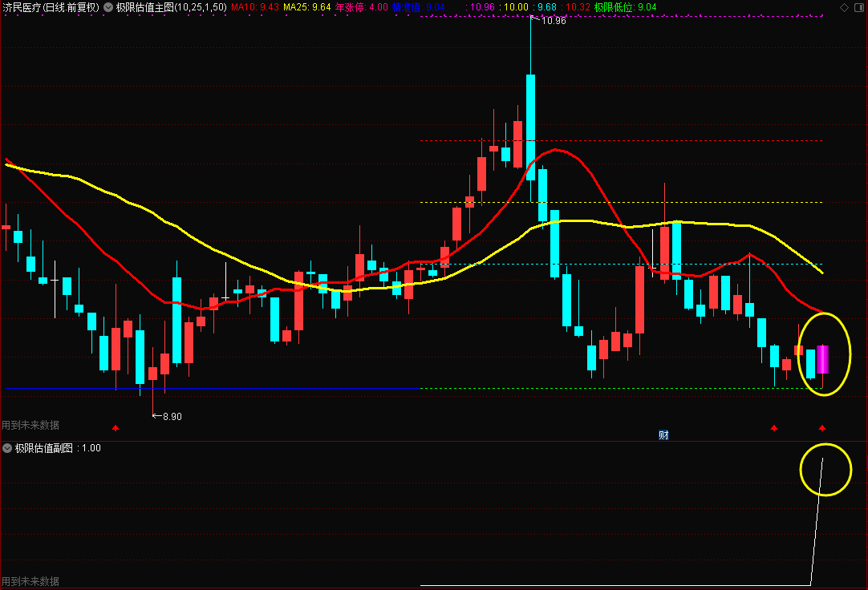Viewport: 868px width, 590px height.
Task: Click the magenta 10.96 value in the header
Action: coord(480,8)
